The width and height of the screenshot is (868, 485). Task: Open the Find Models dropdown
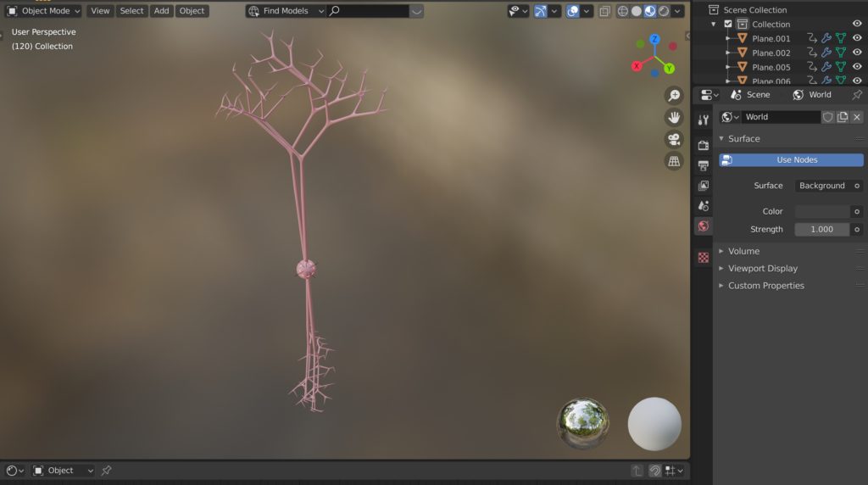(x=286, y=11)
